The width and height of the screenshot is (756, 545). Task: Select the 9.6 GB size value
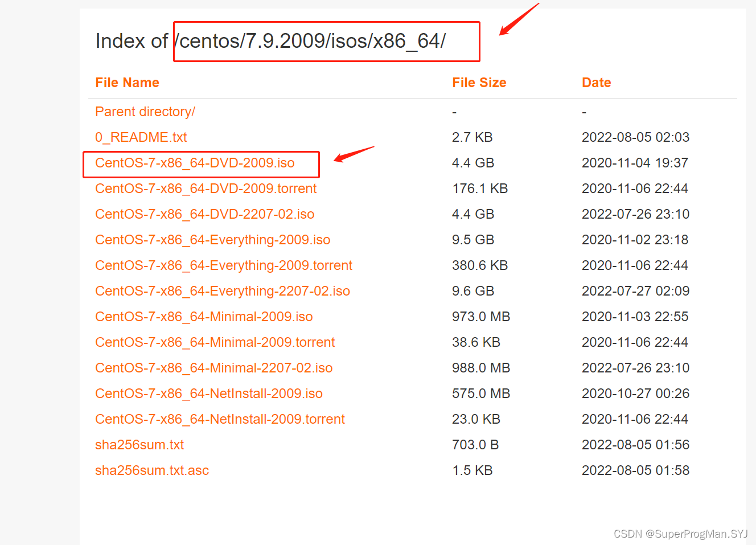click(x=473, y=291)
